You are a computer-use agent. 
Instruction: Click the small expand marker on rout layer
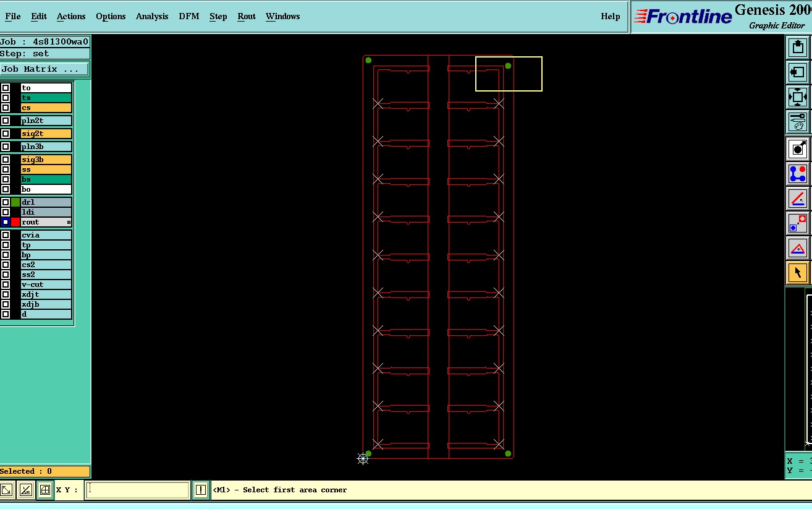69,222
